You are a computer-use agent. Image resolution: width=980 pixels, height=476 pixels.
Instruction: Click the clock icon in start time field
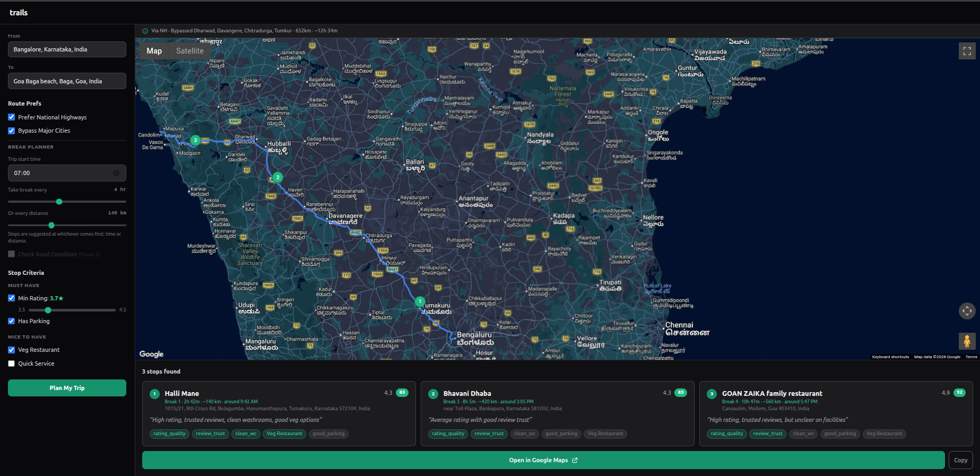116,173
